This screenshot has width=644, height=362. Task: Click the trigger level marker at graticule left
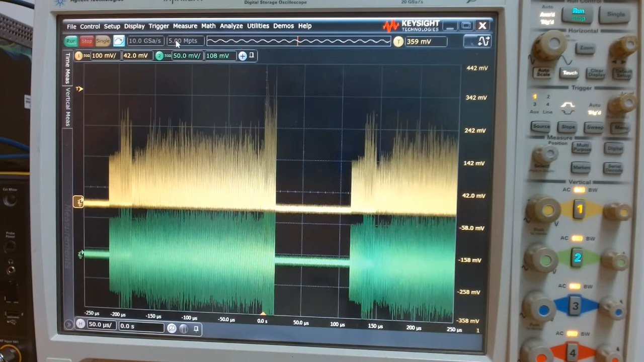(x=79, y=89)
